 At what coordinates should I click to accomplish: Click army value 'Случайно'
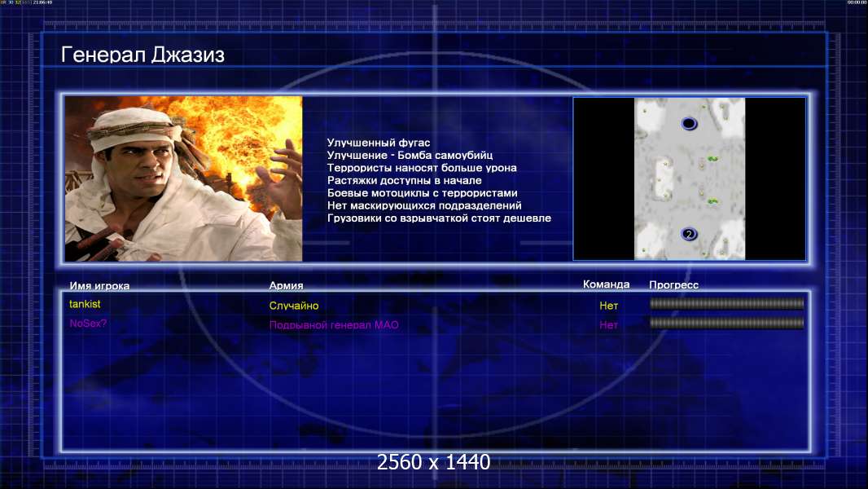[294, 306]
